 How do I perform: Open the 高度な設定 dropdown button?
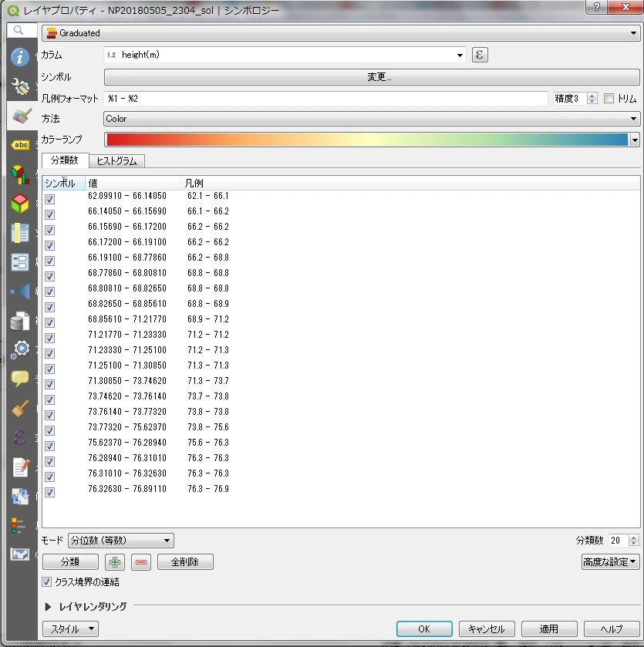coord(611,561)
